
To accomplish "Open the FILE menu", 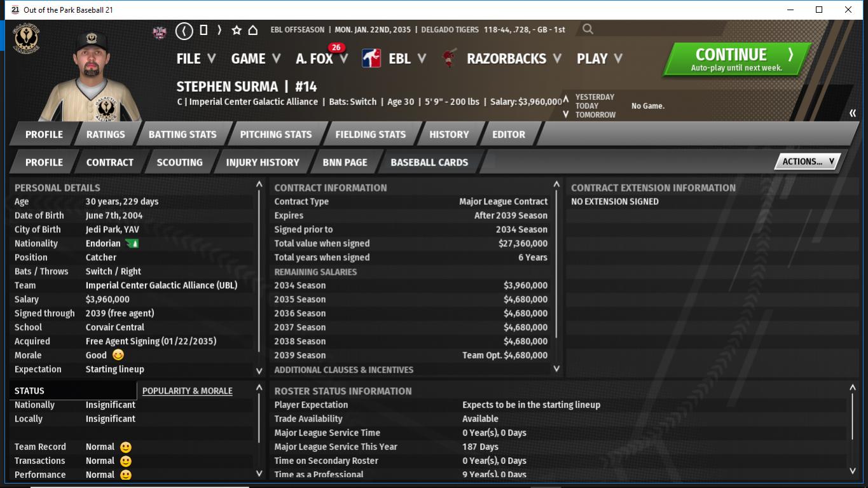I will 196,59.
